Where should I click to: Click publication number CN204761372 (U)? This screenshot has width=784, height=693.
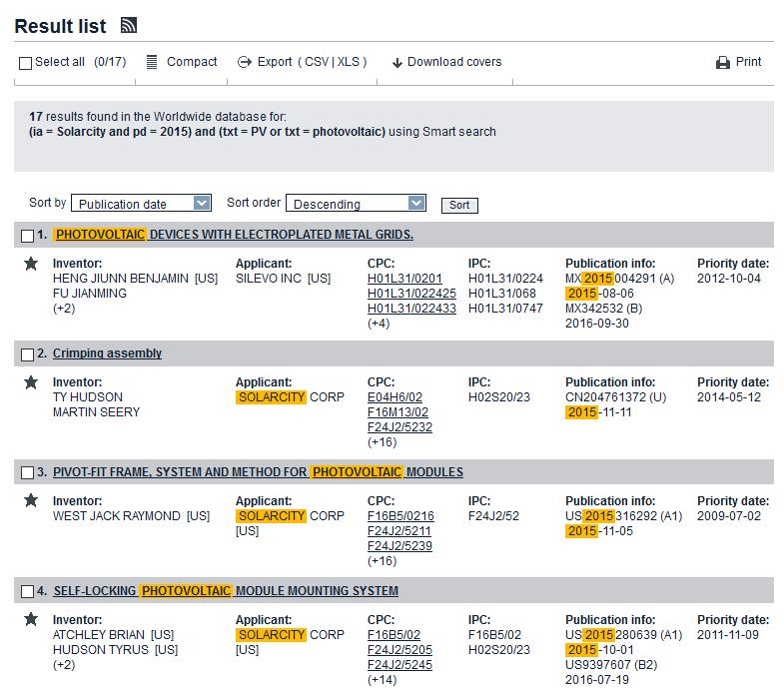point(615,397)
